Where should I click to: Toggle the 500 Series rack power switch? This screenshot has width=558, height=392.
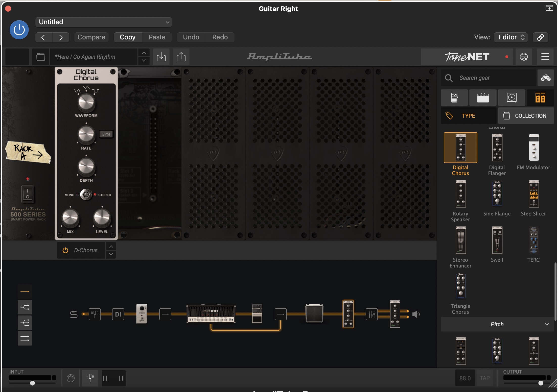click(x=28, y=194)
